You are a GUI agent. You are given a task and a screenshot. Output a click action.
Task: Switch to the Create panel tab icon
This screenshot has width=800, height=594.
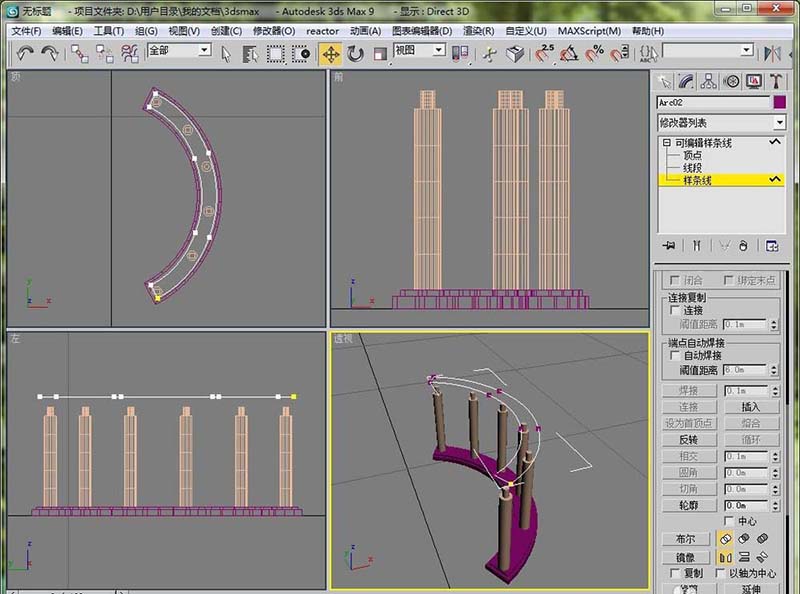coord(664,82)
